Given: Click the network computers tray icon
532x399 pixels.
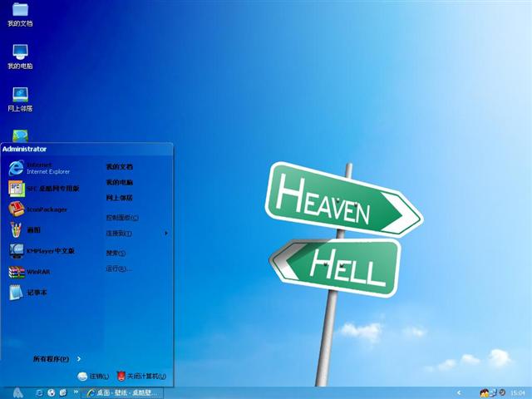Looking at the screenshot, I should [493, 393].
